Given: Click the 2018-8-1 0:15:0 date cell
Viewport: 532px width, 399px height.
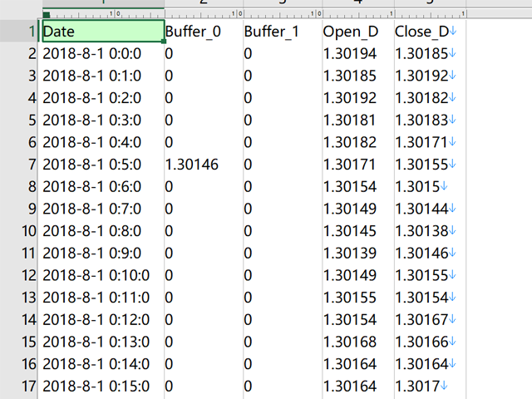Looking at the screenshot, I should point(101,386).
